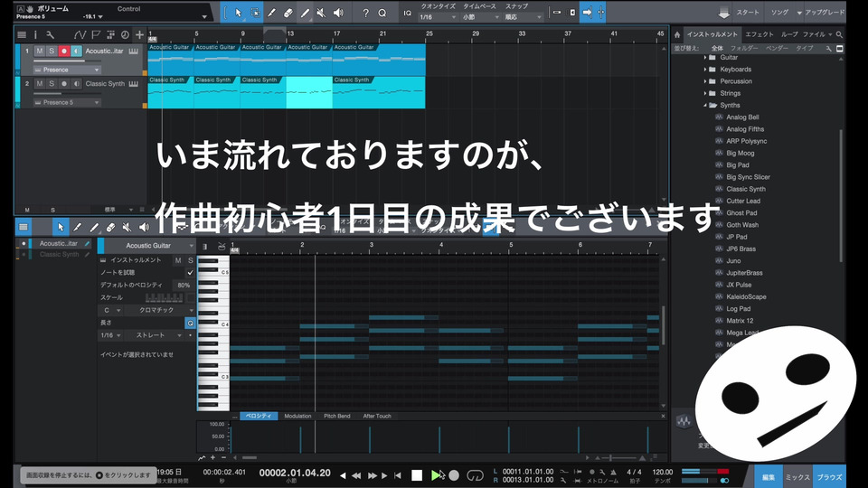Viewport: 868px width, 488px height.
Task: Open the Presence 5 instrument dropdown on track 2
Action: tap(67, 102)
